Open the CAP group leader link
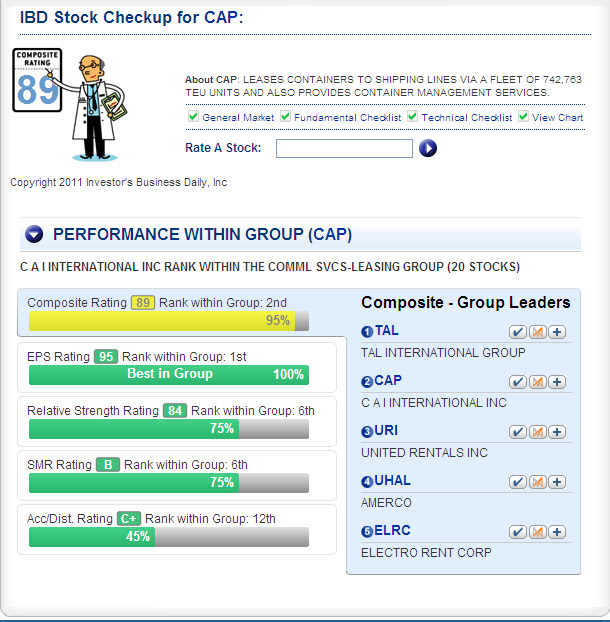This screenshot has height=622, width=610. pyautogui.click(x=388, y=380)
